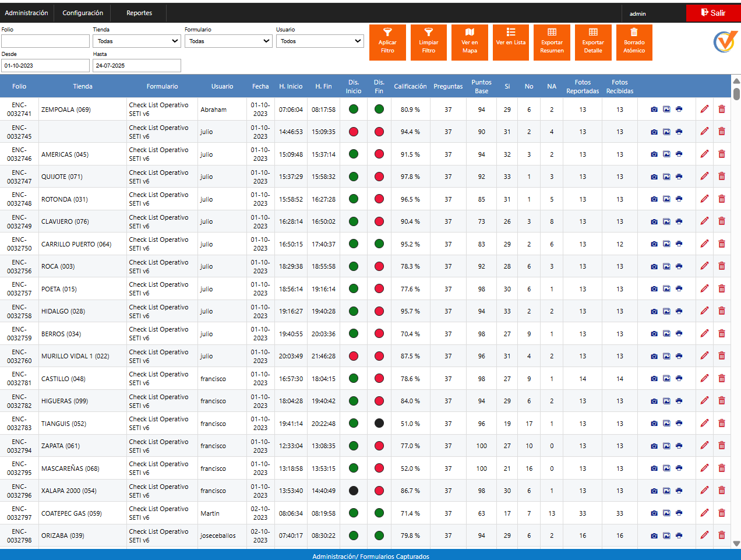This screenshot has height=560, width=741.
Task: Click the Folio input field
Action: 45,41
